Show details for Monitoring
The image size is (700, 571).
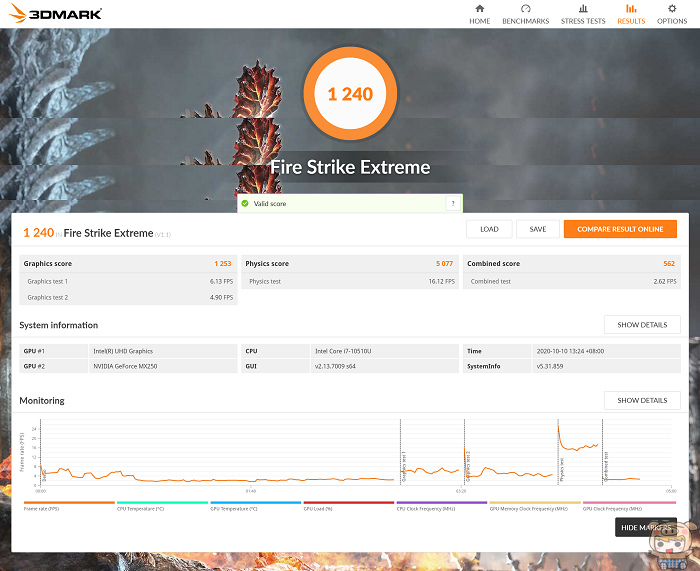coord(642,400)
